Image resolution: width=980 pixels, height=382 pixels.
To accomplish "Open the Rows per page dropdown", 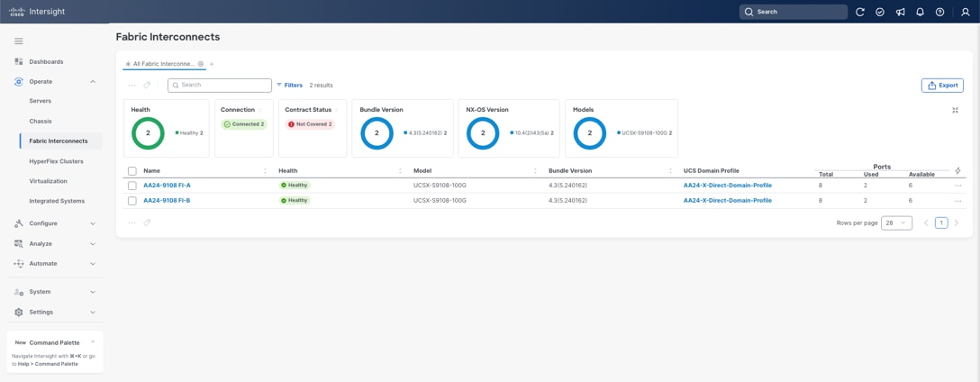I will (x=896, y=223).
